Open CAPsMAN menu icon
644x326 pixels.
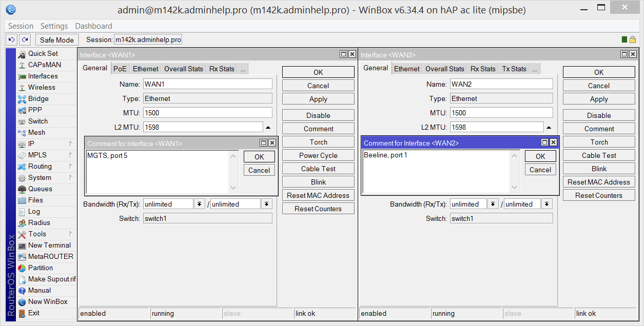[x=23, y=65]
